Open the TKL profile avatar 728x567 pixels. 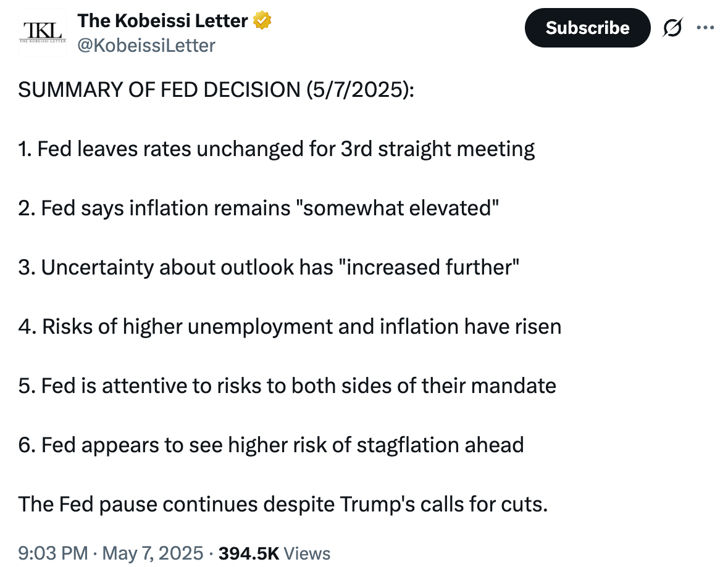click(42, 32)
